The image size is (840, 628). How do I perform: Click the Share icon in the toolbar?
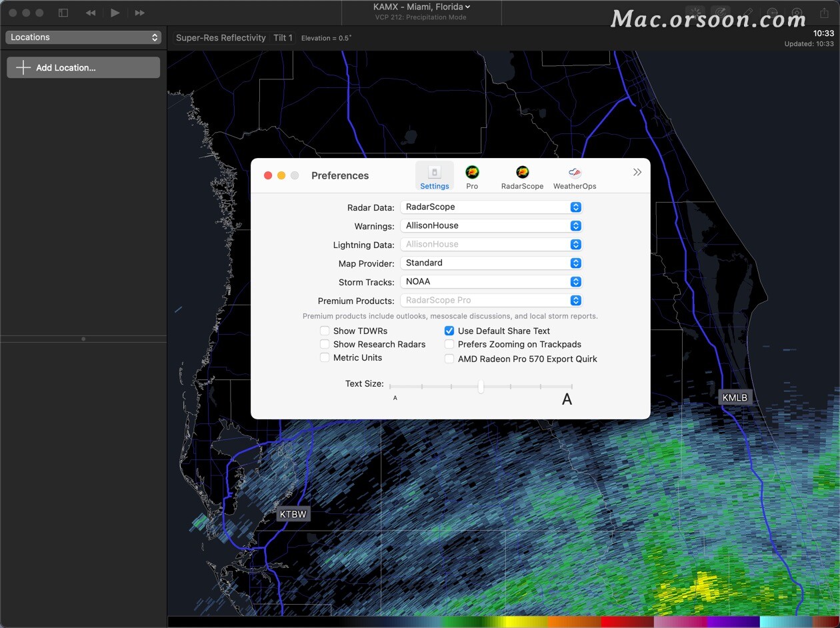pyautogui.click(x=823, y=13)
